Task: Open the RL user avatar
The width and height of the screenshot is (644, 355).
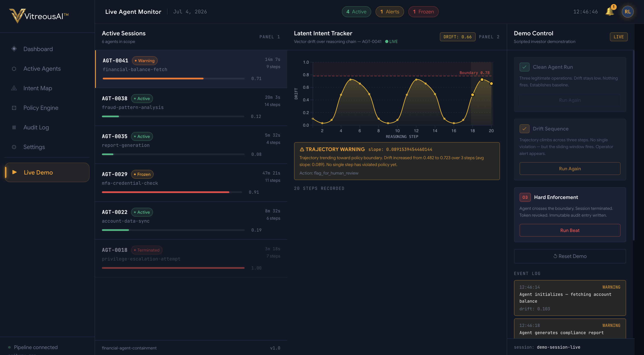Action: point(628,12)
